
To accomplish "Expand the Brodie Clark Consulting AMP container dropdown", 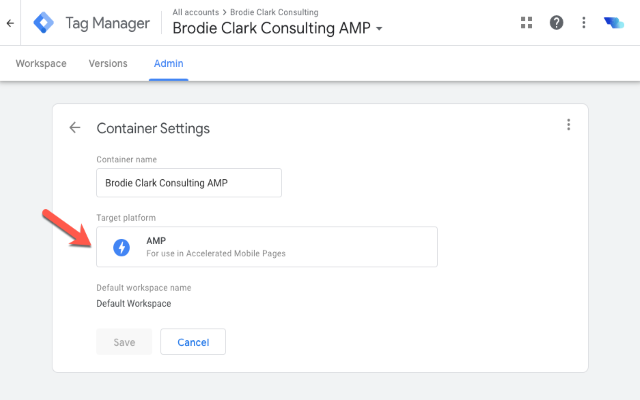I will (379, 29).
